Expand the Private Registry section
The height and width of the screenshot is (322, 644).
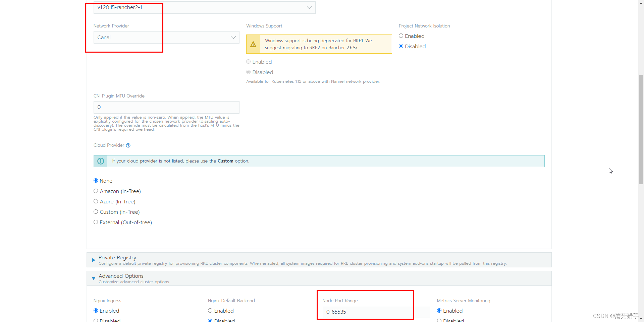[319, 260]
